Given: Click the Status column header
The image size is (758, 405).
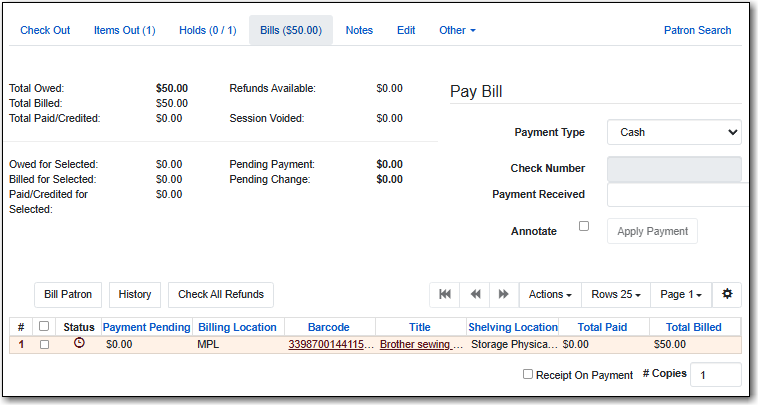Looking at the screenshot, I should [79, 327].
